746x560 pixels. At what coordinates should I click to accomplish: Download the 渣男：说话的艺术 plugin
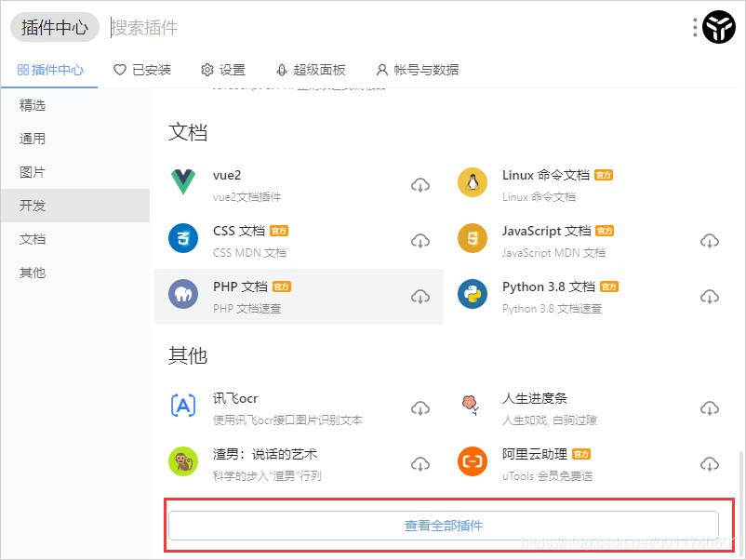click(420, 464)
